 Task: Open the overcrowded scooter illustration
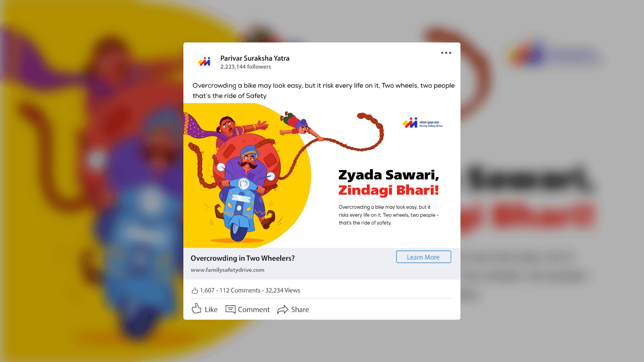tap(247, 175)
